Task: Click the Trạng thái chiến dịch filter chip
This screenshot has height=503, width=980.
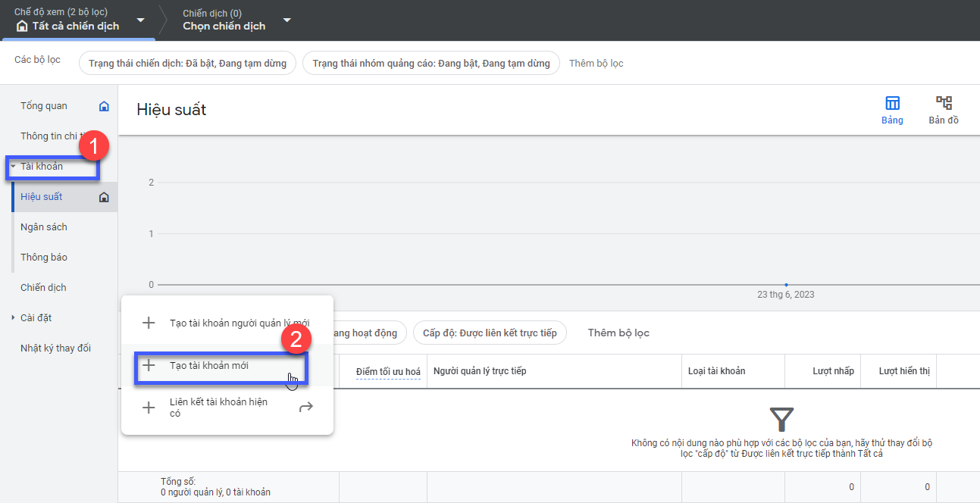Action: pos(187,64)
